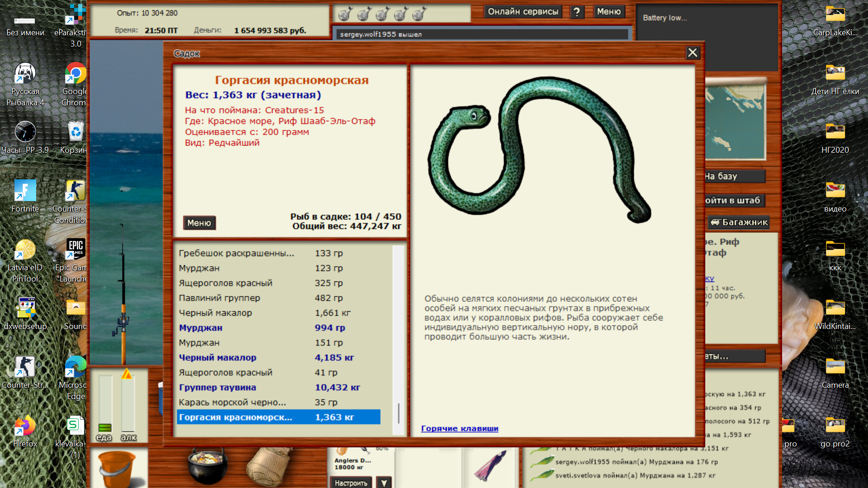
Task: Select Группер таувина 10,432 кг entry
Action: coord(278,387)
